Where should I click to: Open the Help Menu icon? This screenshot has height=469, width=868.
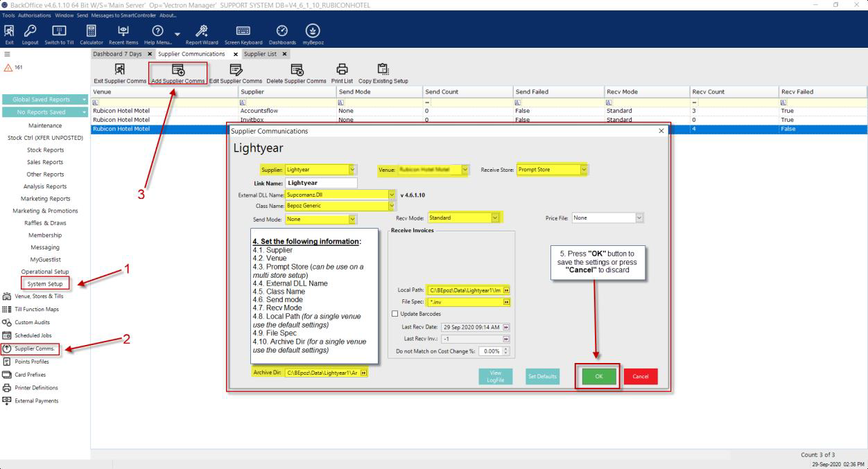pos(157,31)
